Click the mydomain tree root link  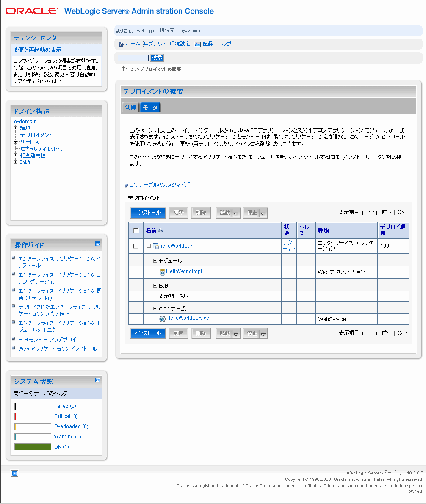pyautogui.click(x=25, y=122)
